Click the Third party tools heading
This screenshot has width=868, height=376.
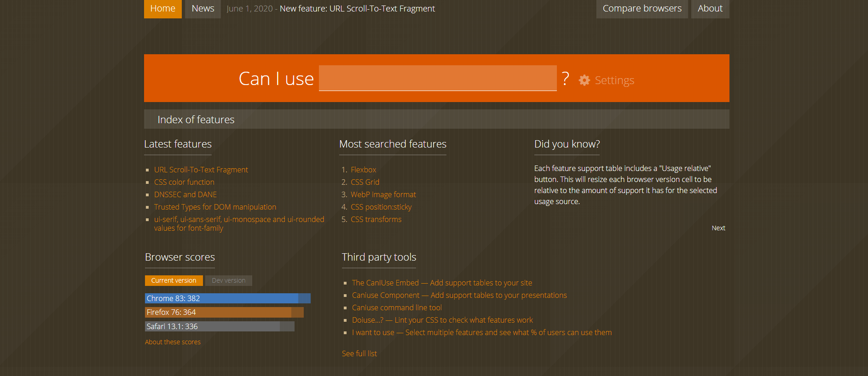point(379,257)
